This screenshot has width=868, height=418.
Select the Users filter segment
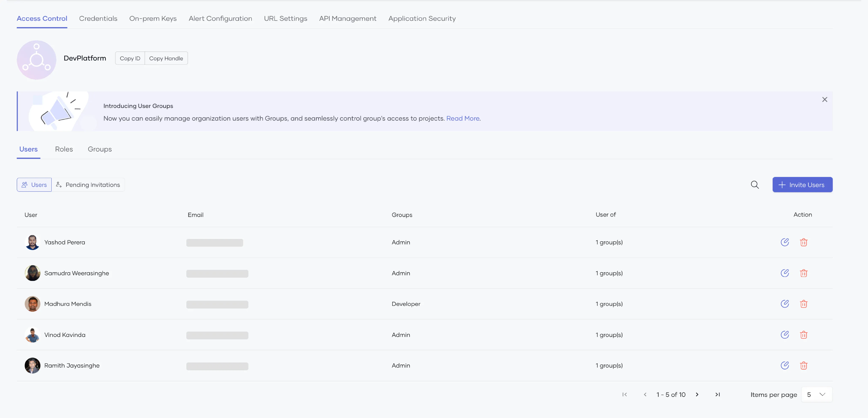(34, 184)
